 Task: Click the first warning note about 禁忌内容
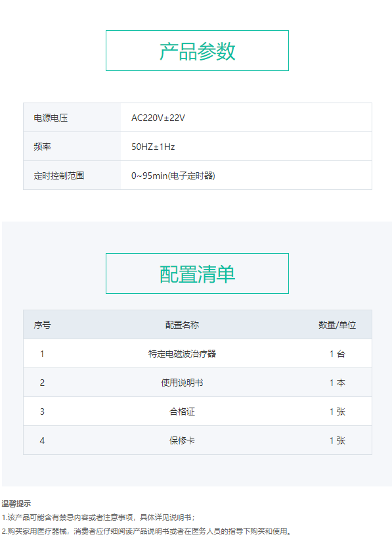[x=98, y=517]
